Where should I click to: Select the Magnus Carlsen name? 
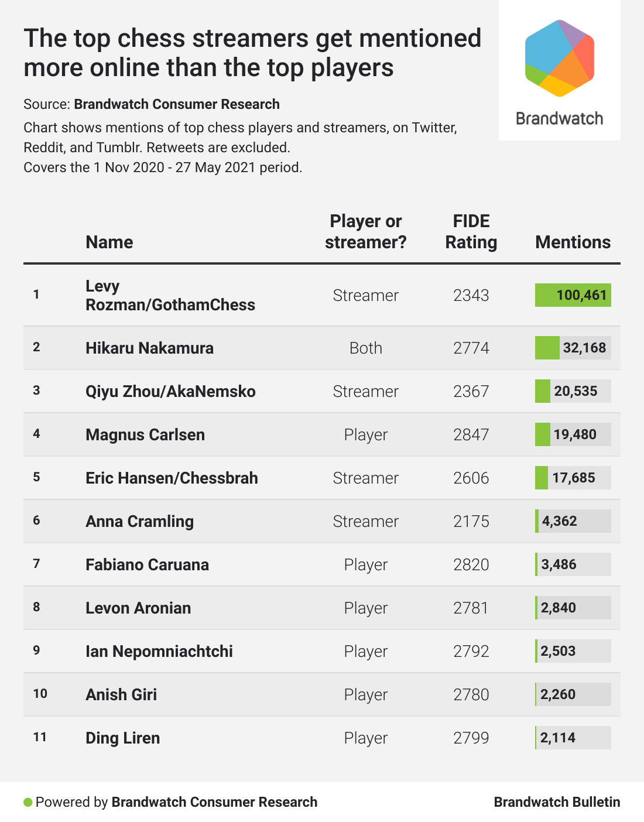[x=145, y=434]
